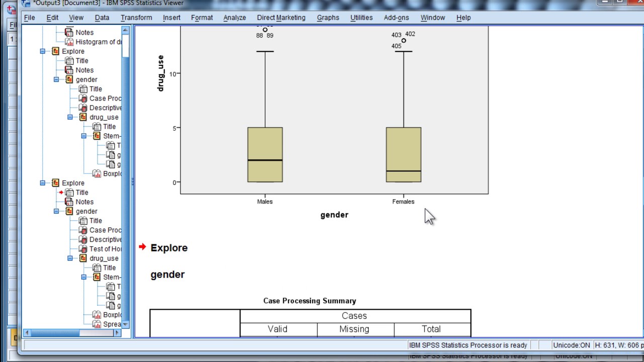
Task: Click the outline's vertical scroll down arrow
Action: (x=125, y=324)
